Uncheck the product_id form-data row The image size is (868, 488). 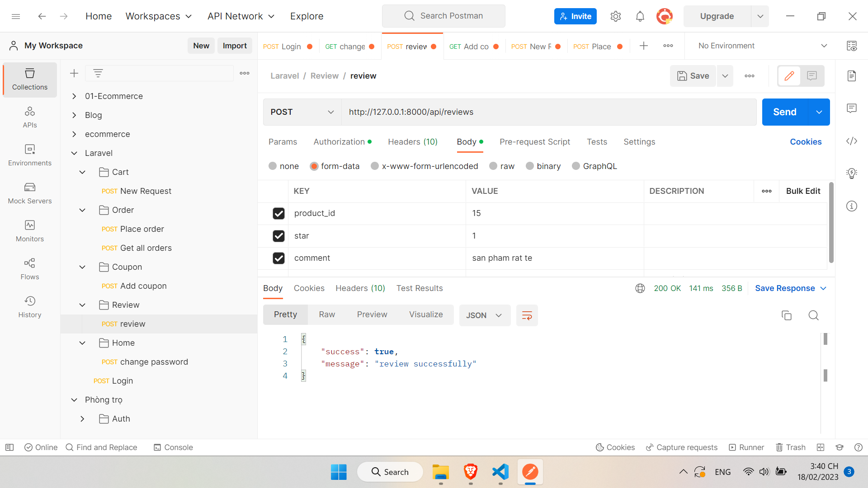tap(278, 213)
